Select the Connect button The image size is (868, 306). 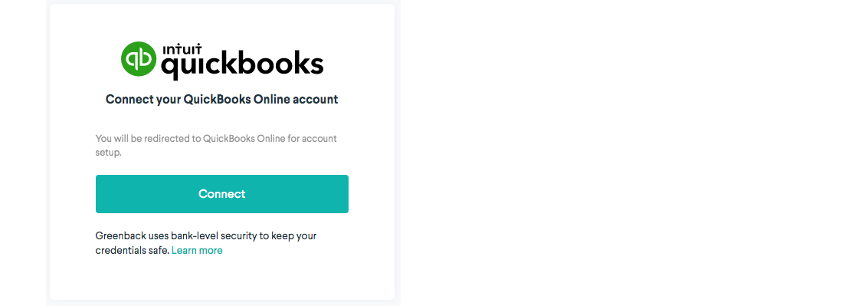pyautogui.click(x=222, y=194)
